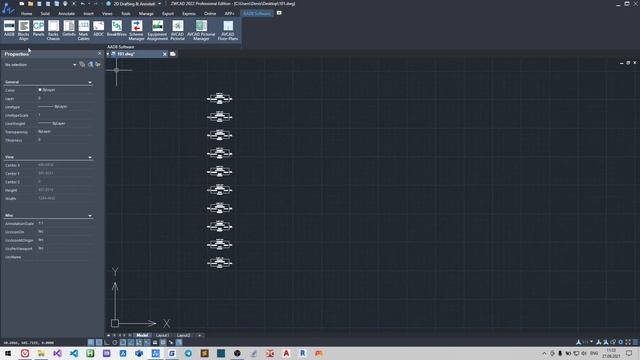Open the Blocks Align tool
The height and width of the screenshot is (360, 640).
click(x=24, y=30)
